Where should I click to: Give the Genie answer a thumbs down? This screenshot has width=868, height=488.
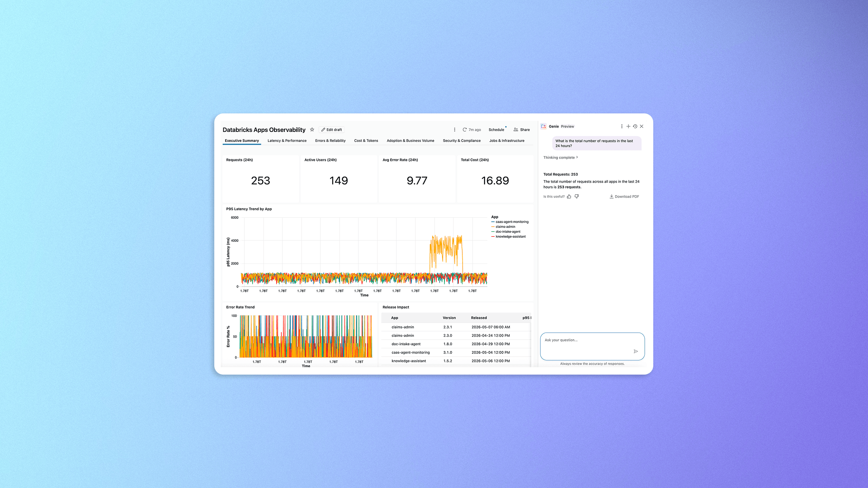[x=577, y=197]
